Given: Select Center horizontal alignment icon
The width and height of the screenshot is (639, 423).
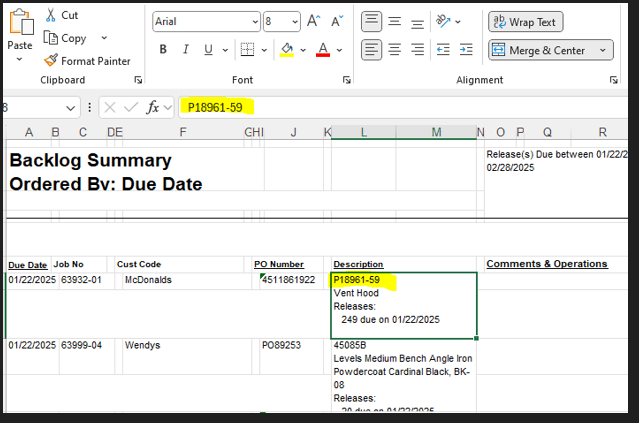Looking at the screenshot, I should [x=394, y=50].
